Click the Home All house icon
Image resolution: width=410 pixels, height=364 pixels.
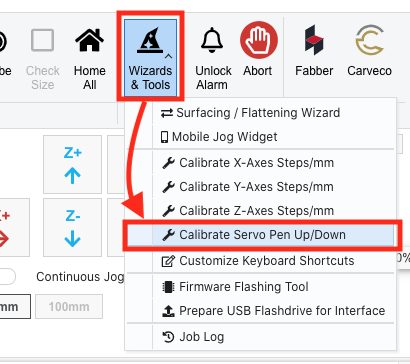pos(90,40)
